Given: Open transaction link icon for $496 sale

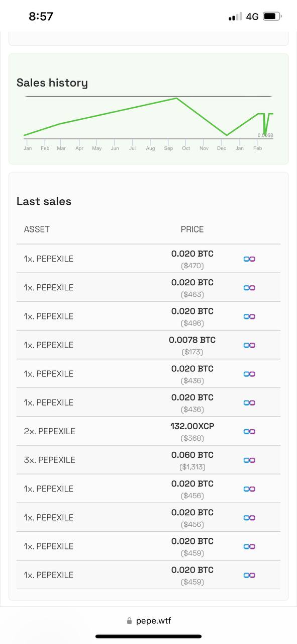Looking at the screenshot, I should tap(249, 316).
